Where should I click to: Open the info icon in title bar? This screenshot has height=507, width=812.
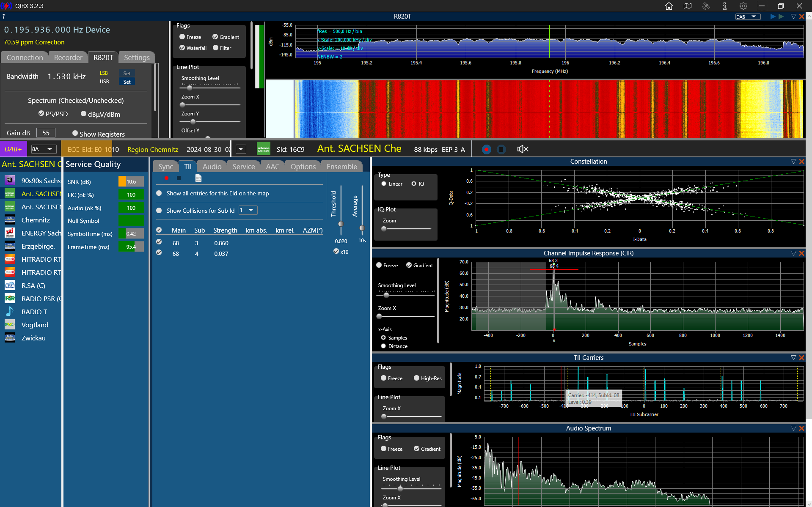(725, 6)
